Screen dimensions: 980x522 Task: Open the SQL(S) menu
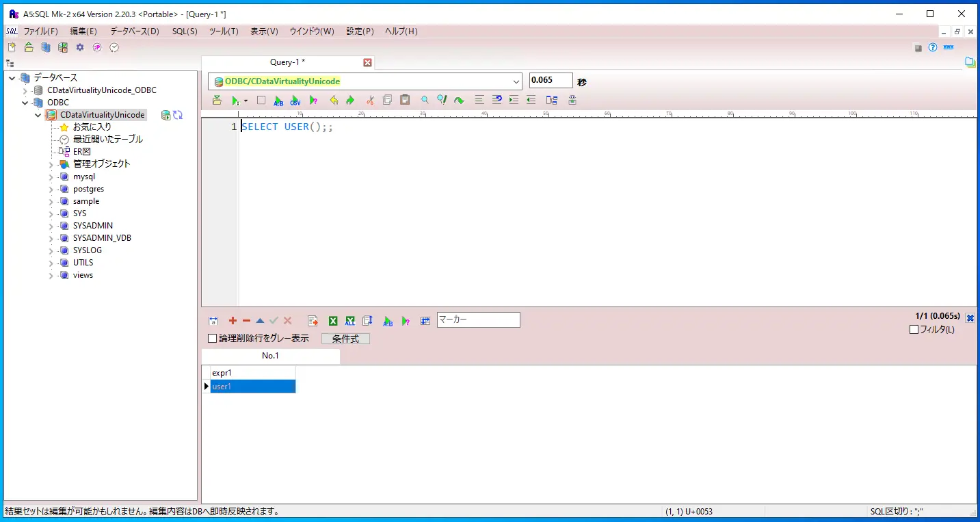pyautogui.click(x=185, y=31)
